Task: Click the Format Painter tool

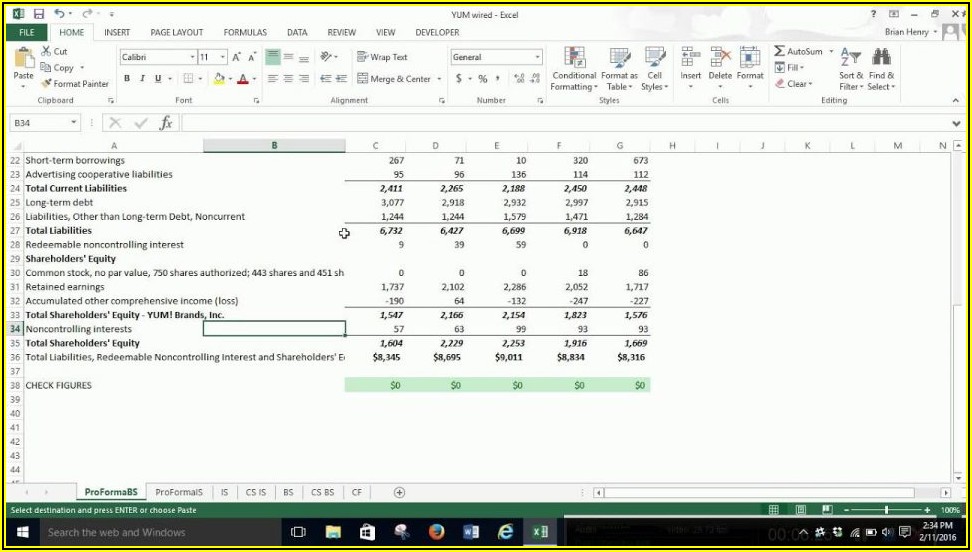Action: [x=75, y=84]
